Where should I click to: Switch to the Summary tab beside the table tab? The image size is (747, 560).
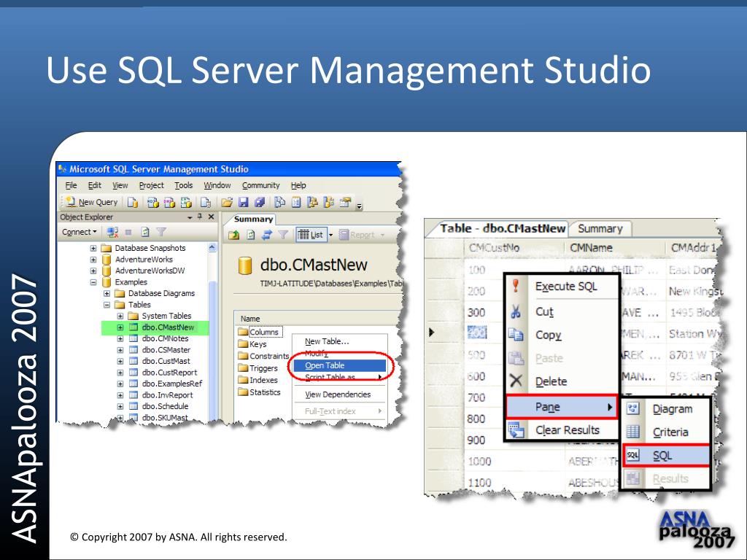pyautogui.click(x=600, y=228)
